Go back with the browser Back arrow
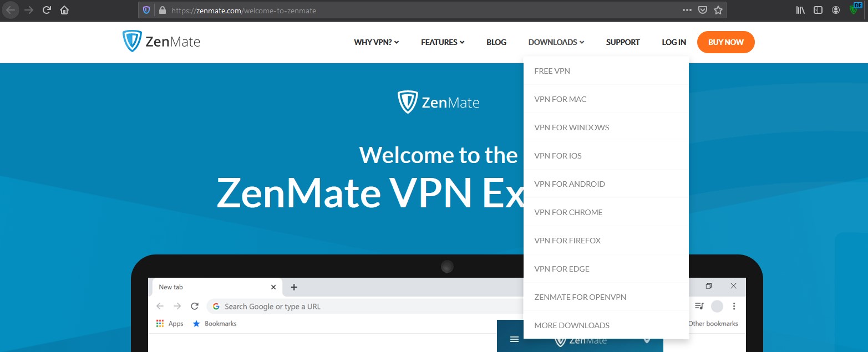 point(11,10)
